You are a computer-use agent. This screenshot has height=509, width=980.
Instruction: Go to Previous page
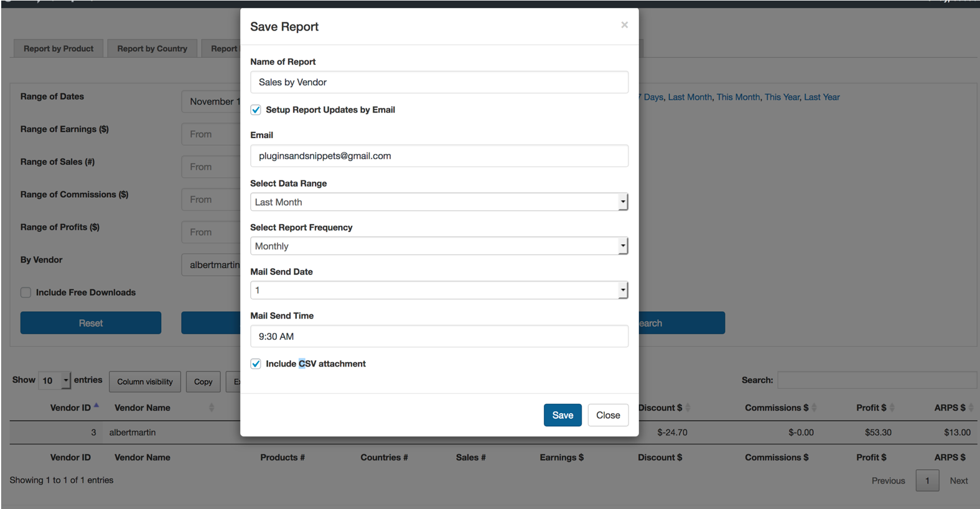[x=888, y=480]
